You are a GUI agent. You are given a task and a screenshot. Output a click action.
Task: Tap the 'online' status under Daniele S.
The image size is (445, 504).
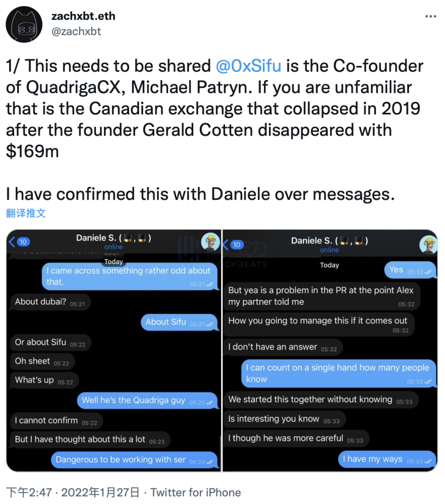(x=113, y=247)
